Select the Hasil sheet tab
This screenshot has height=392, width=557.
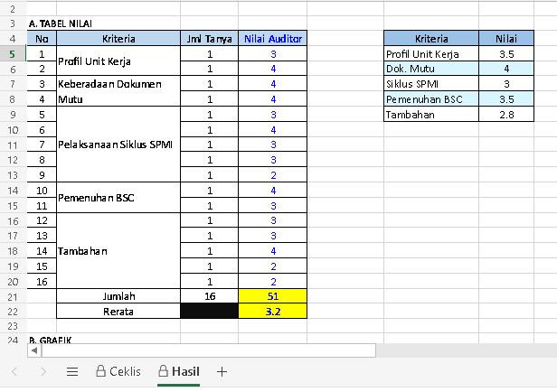pos(178,371)
